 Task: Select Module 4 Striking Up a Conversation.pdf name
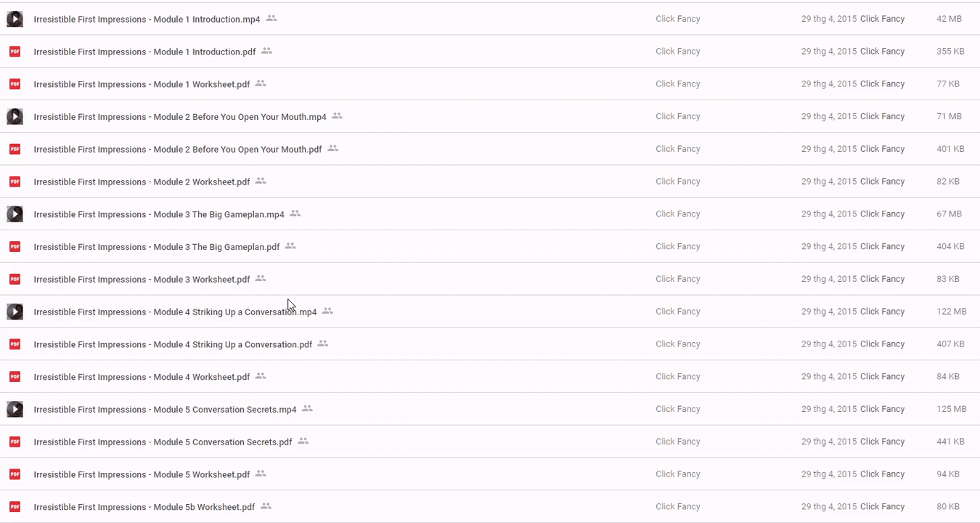point(173,345)
